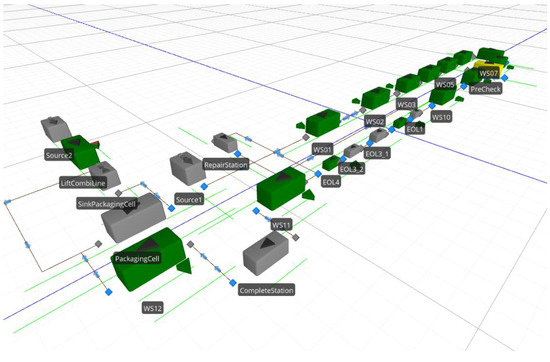Select the large gray block below SinkPackagingCell label
Screen dimensions: 550x362
[x=133, y=217]
